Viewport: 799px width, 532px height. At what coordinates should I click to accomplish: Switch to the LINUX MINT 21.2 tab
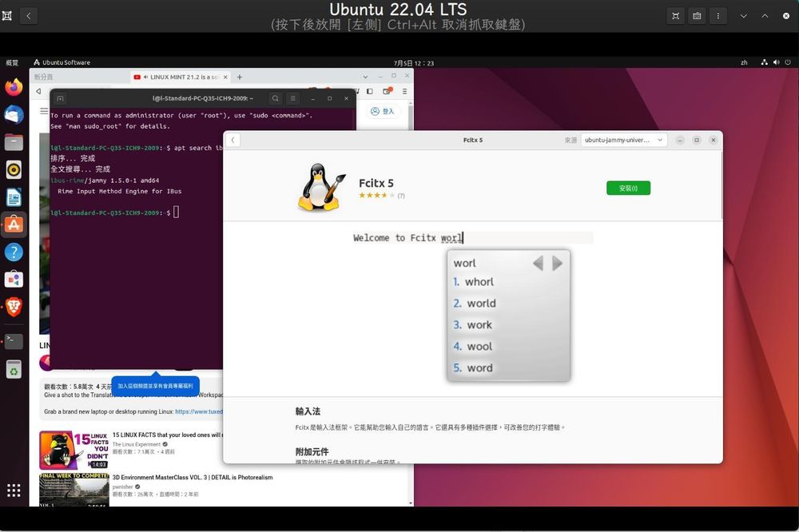pyautogui.click(x=176, y=77)
